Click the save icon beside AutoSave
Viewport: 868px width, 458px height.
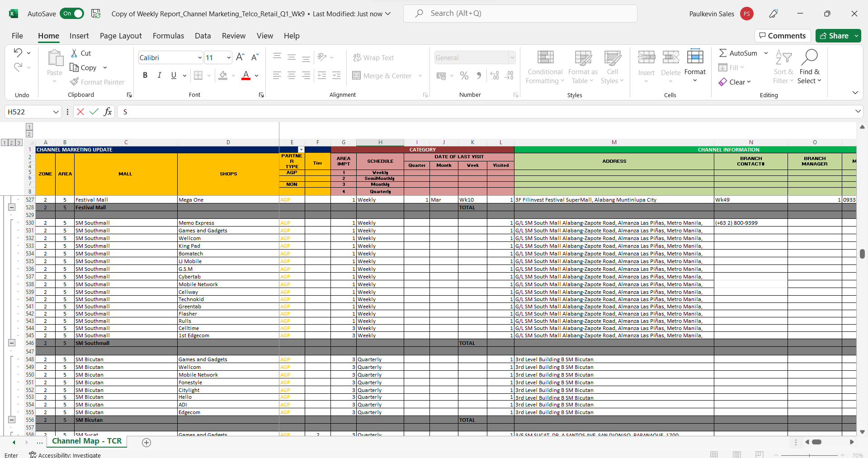coord(96,14)
